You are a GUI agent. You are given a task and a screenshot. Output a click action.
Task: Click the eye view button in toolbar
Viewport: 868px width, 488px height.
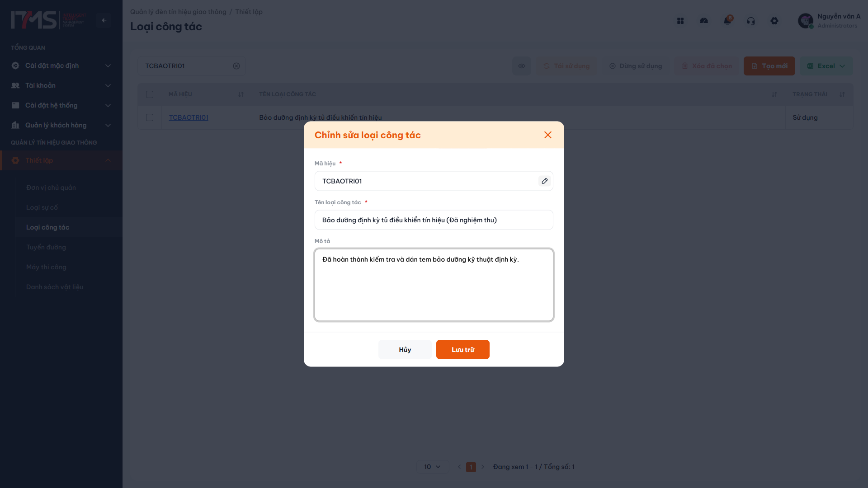click(x=522, y=66)
